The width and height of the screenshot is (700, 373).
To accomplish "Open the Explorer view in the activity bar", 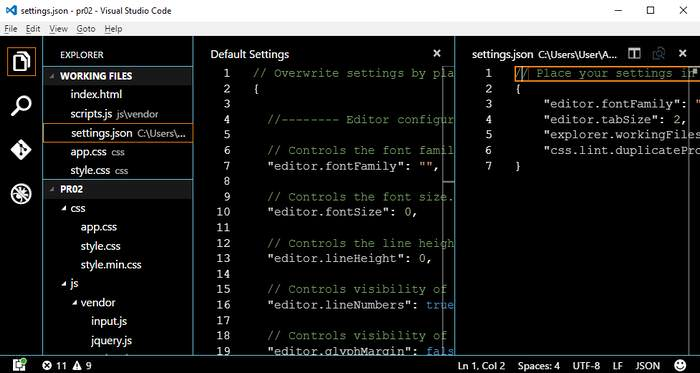I will coord(21,62).
